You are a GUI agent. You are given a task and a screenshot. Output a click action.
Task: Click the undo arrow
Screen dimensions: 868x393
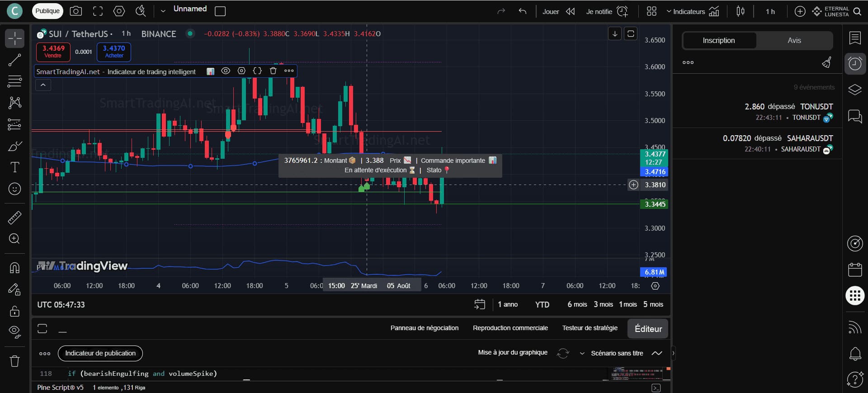tap(523, 11)
